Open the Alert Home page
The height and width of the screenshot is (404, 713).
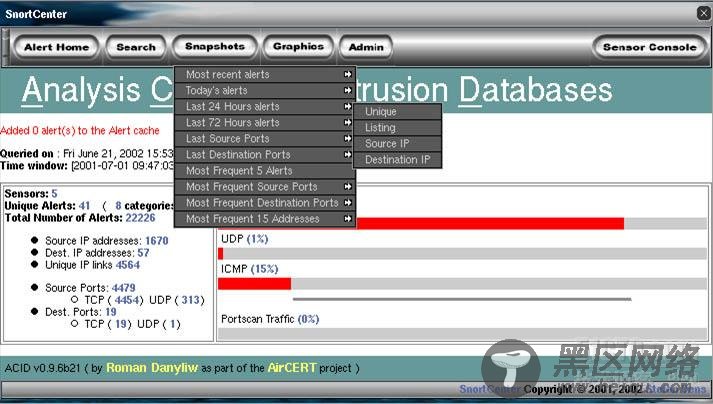coord(56,47)
